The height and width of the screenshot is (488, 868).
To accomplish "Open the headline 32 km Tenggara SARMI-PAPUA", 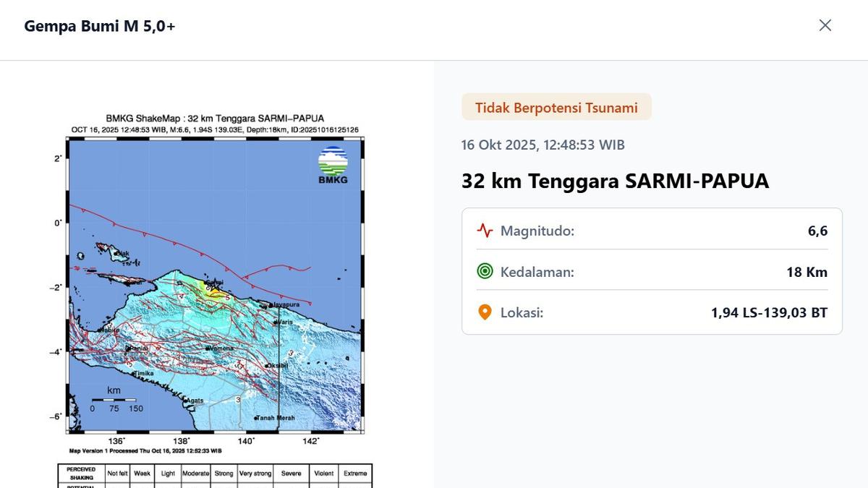I will point(616,181).
